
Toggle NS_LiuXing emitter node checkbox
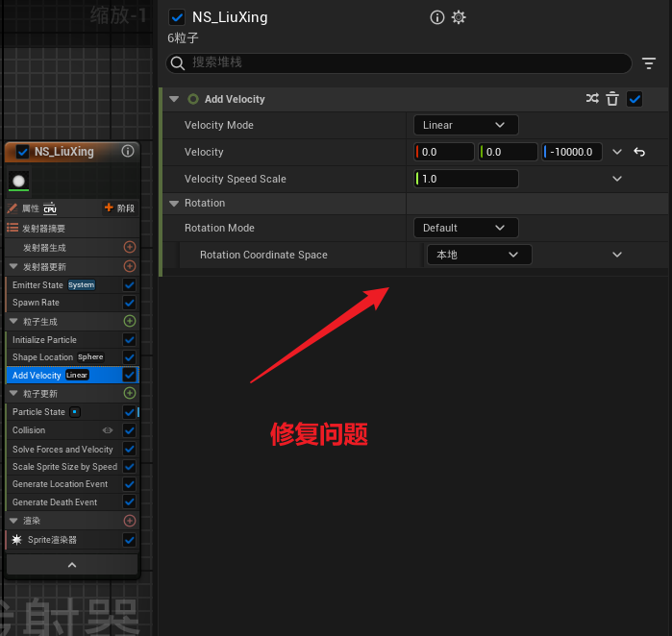(22, 152)
